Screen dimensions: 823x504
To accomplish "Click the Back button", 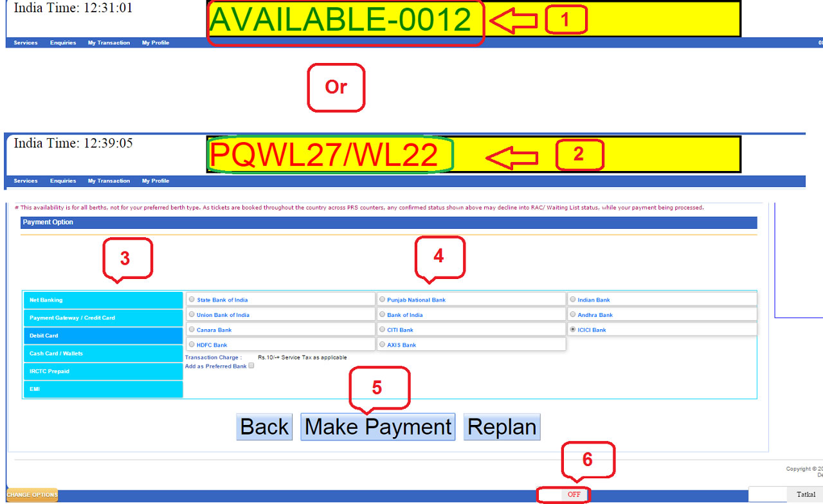I will pyautogui.click(x=264, y=426).
